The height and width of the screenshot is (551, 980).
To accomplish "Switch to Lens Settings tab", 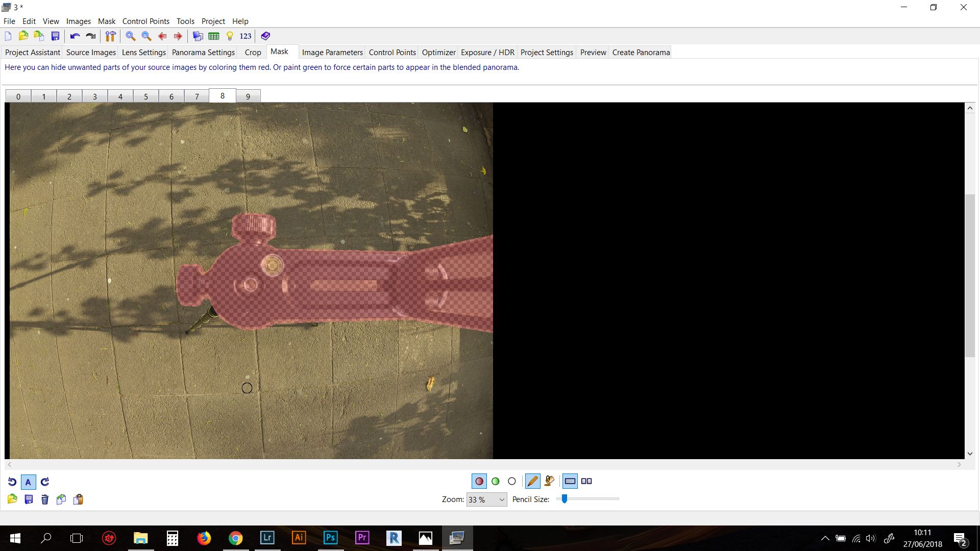I will tap(144, 52).
